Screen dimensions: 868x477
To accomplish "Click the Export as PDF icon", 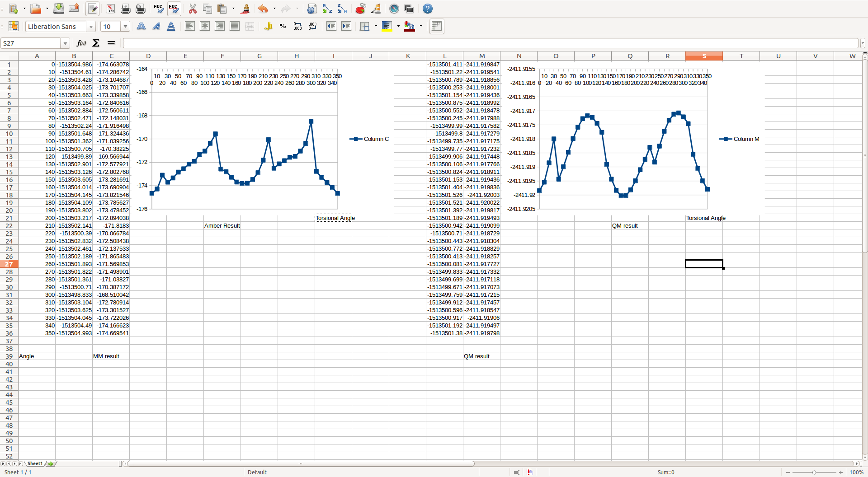I will pos(110,9).
